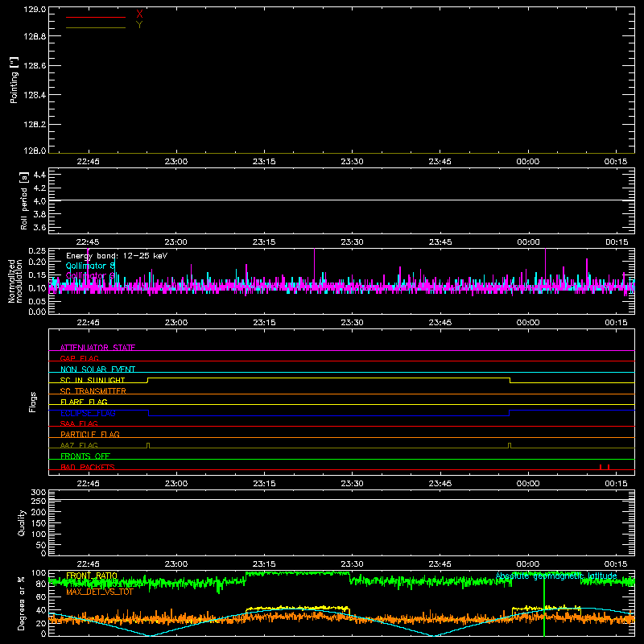Click the SC_IN_SUNLIGHT flag label
This screenshot has height=644, width=644.
tap(93, 380)
